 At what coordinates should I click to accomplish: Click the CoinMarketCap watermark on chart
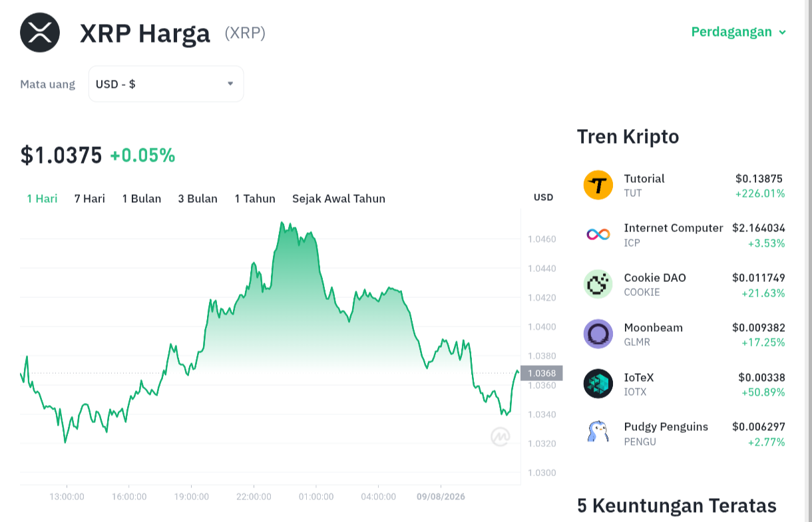point(501,437)
